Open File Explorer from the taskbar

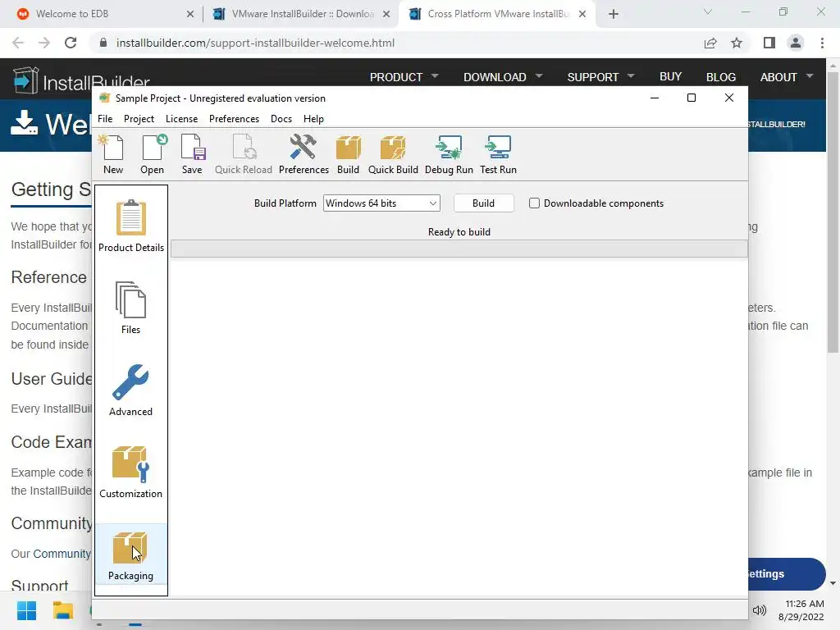click(x=62, y=610)
